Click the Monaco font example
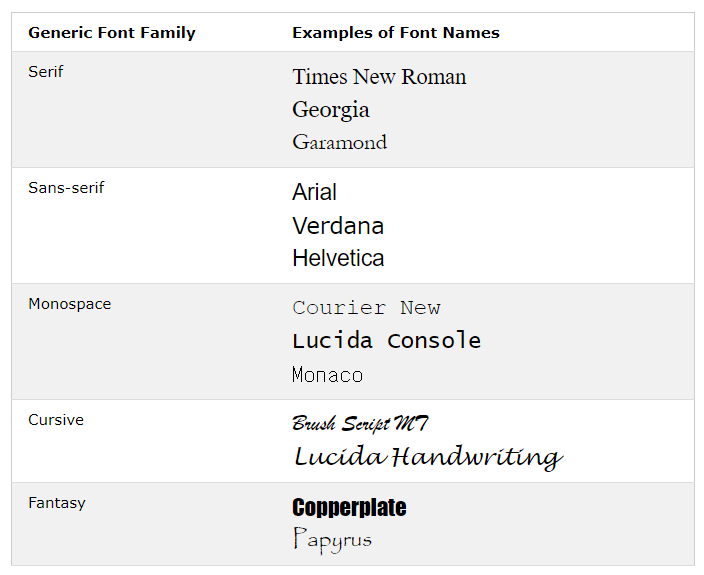Screen dimensions: 704x575 click(327, 375)
